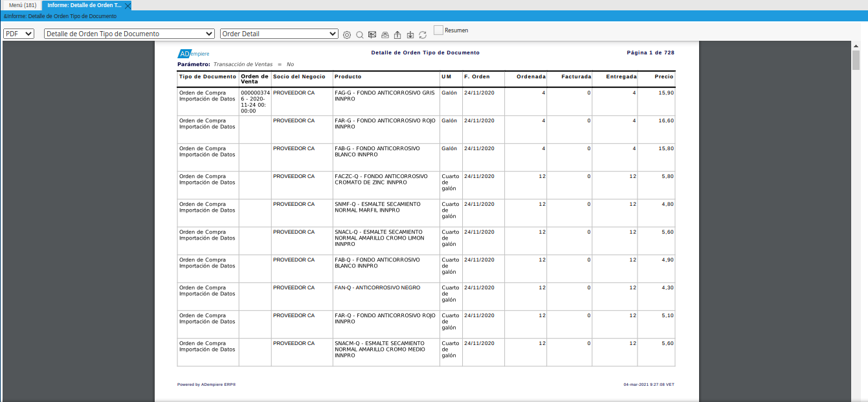Viewport: 868px width, 402px height.
Task: Open the PDF format dropdown
Action: (x=19, y=34)
